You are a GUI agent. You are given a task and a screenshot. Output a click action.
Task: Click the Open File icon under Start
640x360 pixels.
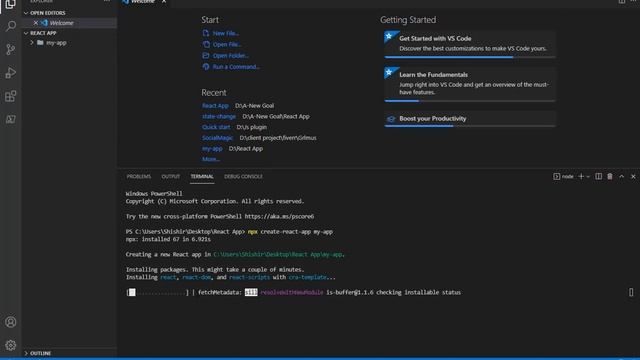206,44
